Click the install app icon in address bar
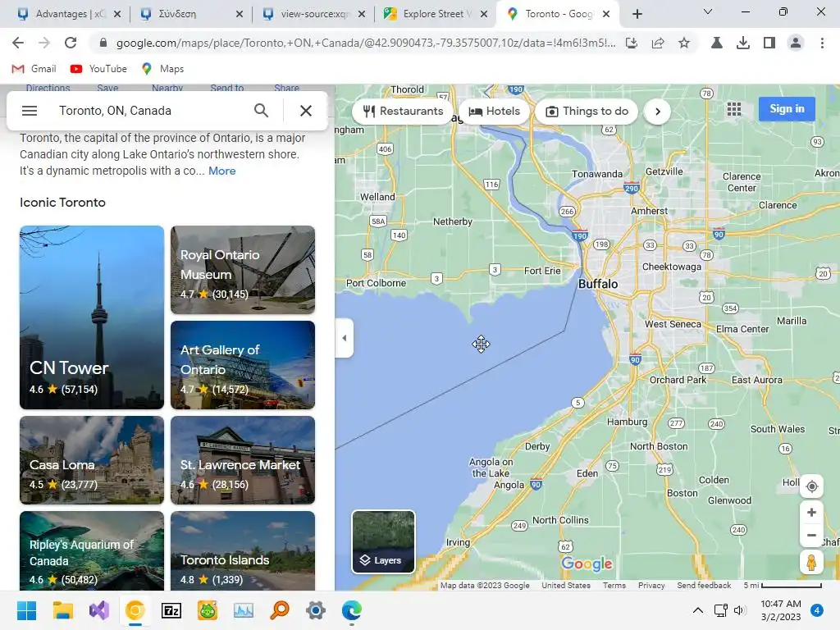The image size is (840, 630). tap(632, 43)
